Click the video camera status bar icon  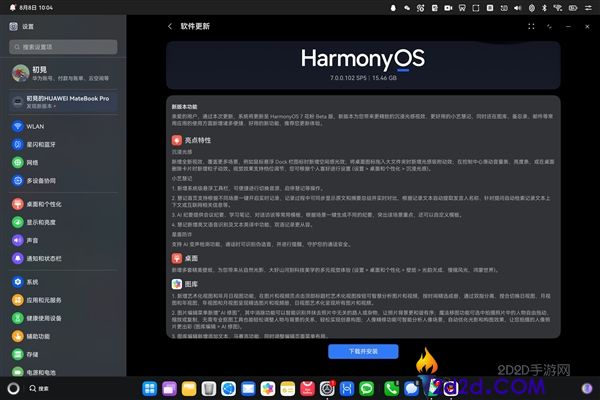pyautogui.click(x=448, y=8)
